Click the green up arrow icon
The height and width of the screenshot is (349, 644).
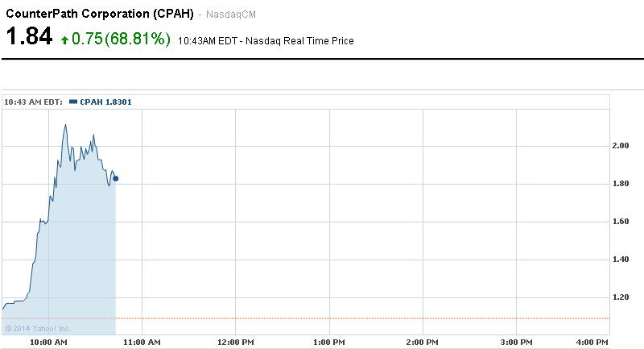[x=65, y=39]
